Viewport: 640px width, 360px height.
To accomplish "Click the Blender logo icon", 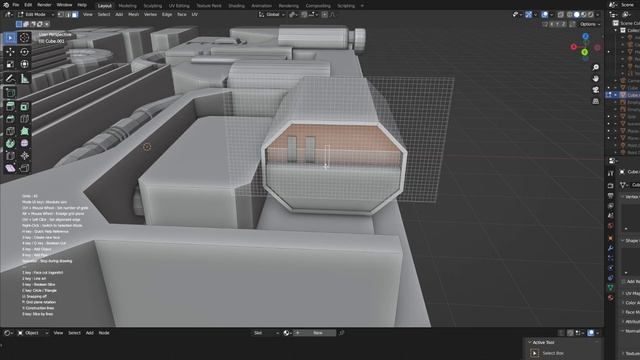I will [x=6, y=5].
